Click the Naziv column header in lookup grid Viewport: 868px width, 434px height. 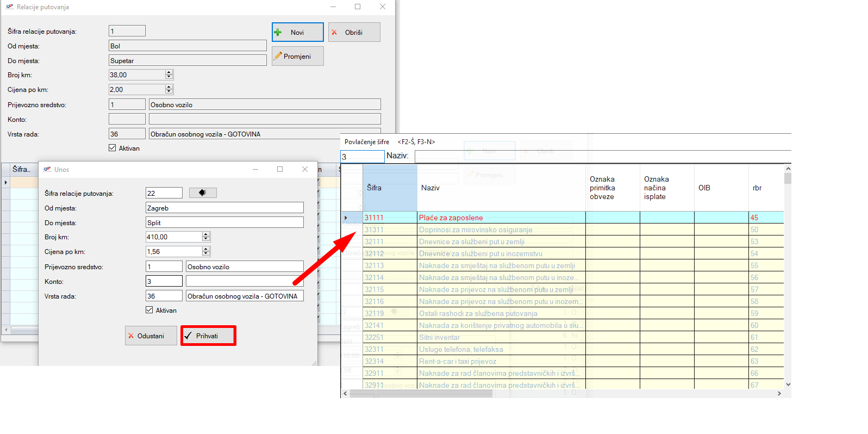(x=500, y=188)
